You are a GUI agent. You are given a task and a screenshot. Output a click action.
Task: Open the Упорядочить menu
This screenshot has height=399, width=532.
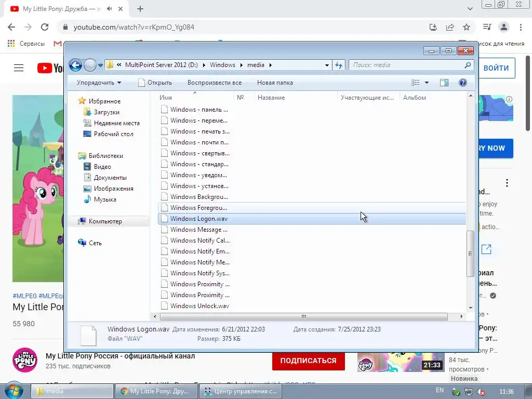coord(99,83)
